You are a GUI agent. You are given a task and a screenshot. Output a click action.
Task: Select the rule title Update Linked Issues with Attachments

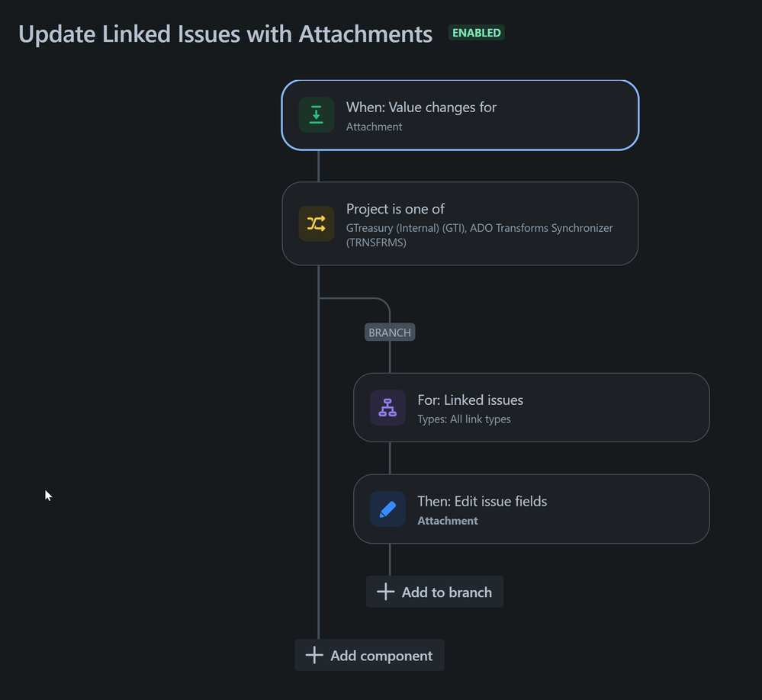point(224,34)
